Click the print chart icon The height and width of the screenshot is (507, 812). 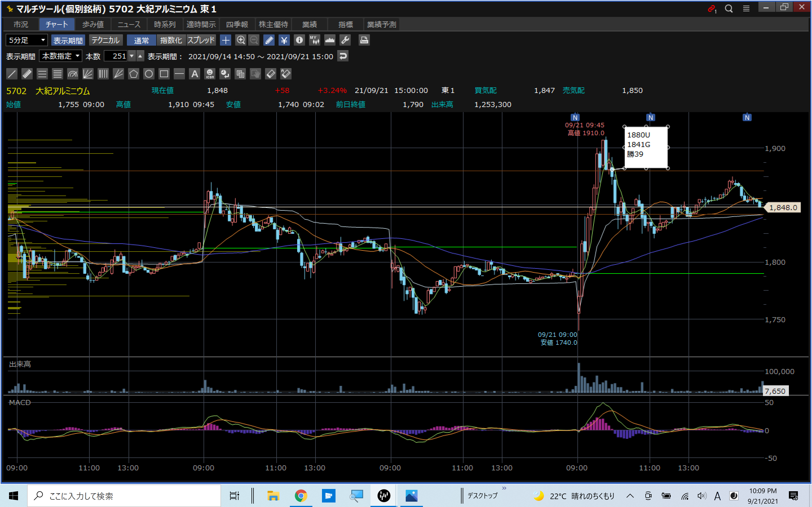364,40
